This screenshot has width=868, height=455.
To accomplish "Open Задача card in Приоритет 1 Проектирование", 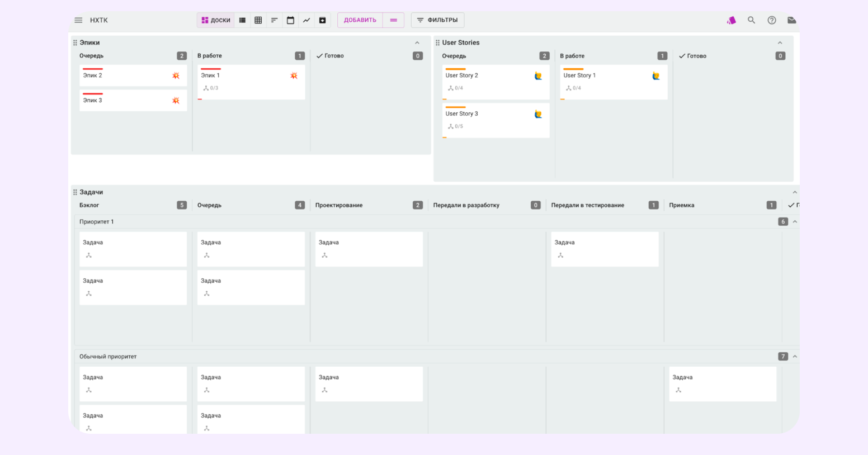I will tap(369, 249).
